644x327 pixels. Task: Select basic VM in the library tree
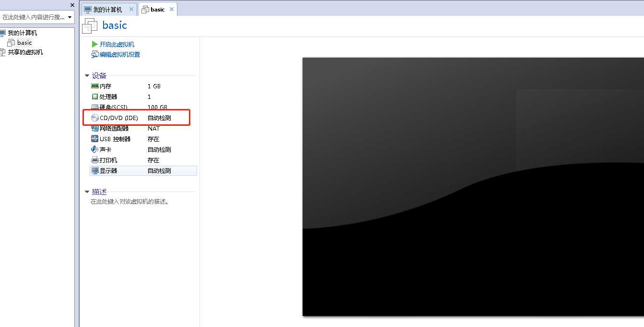click(x=24, y=43)
